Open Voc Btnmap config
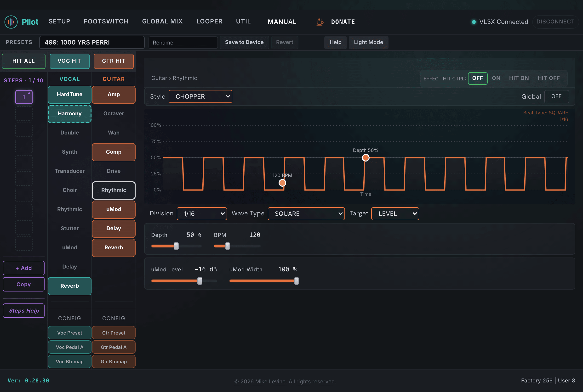583x392 pixels. (69, 362)
